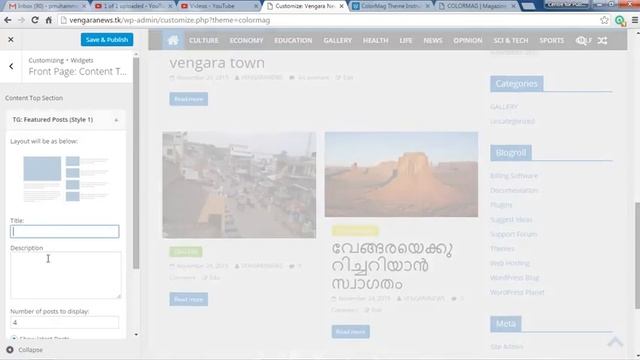Reload the current page
The height and width of the screenshot is (360, 640).
(35, 20)
